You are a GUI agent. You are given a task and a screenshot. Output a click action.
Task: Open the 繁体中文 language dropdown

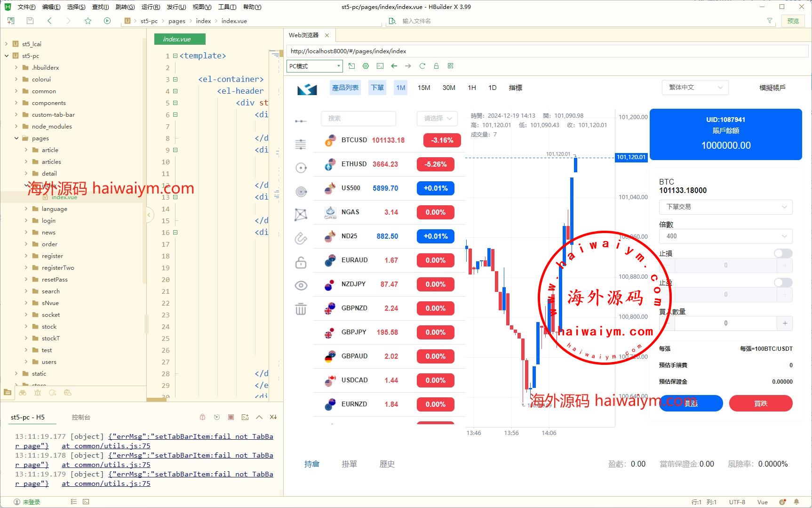pyautogui.click(x=695, y=88)
